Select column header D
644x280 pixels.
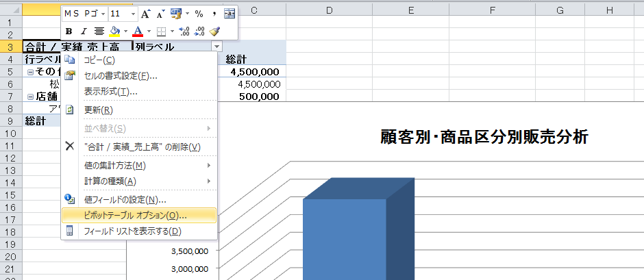[329, 11]
